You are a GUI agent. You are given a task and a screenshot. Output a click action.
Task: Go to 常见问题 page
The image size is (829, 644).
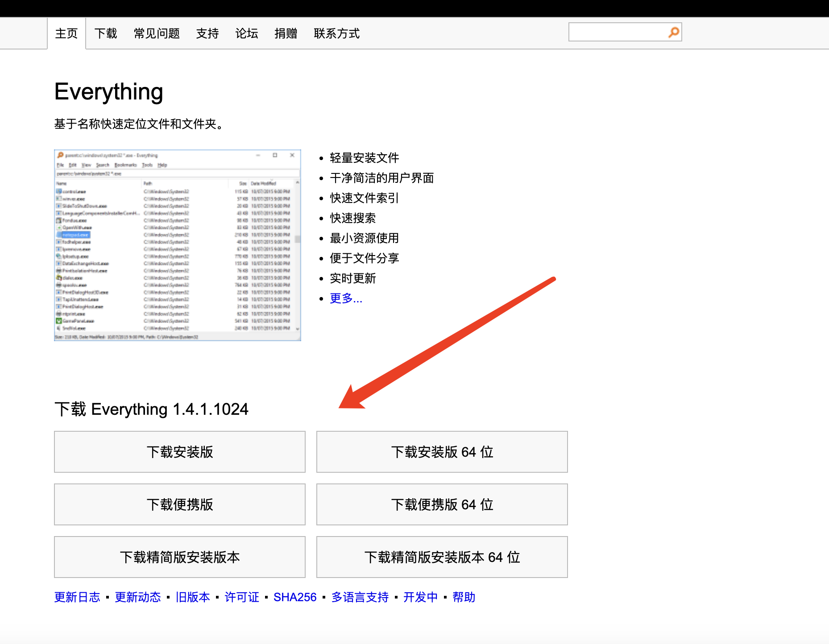(157, 33)
